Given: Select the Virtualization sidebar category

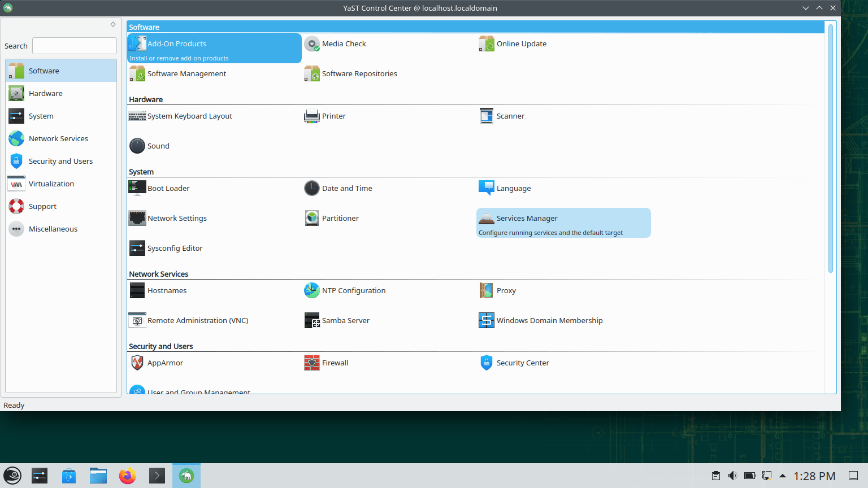Looking at the screenshot, I should tap(61, 184).
